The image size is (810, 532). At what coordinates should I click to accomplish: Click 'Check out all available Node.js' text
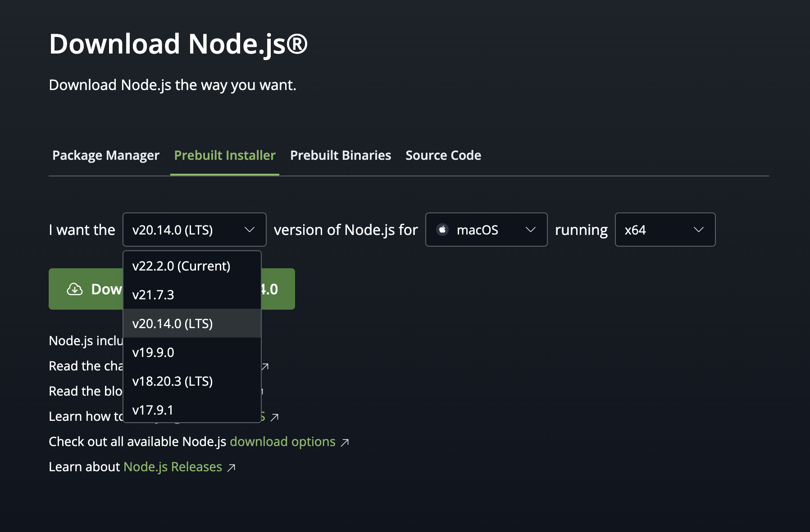137,442
